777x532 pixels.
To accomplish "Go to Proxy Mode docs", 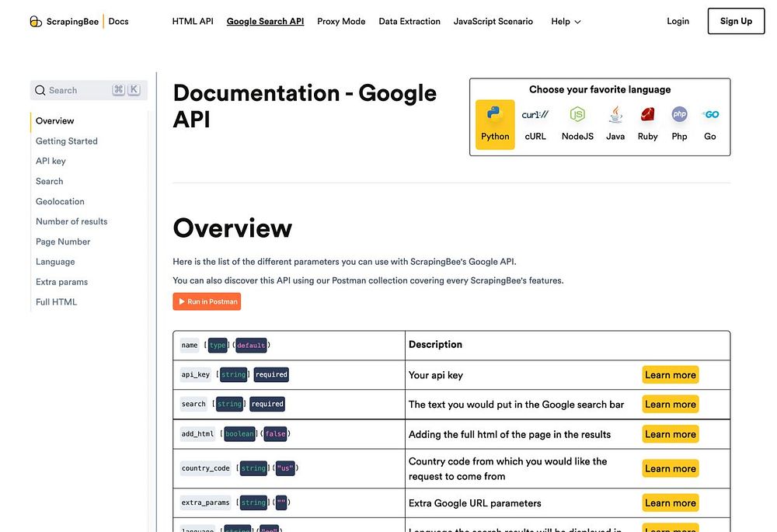I will [341, 21].
